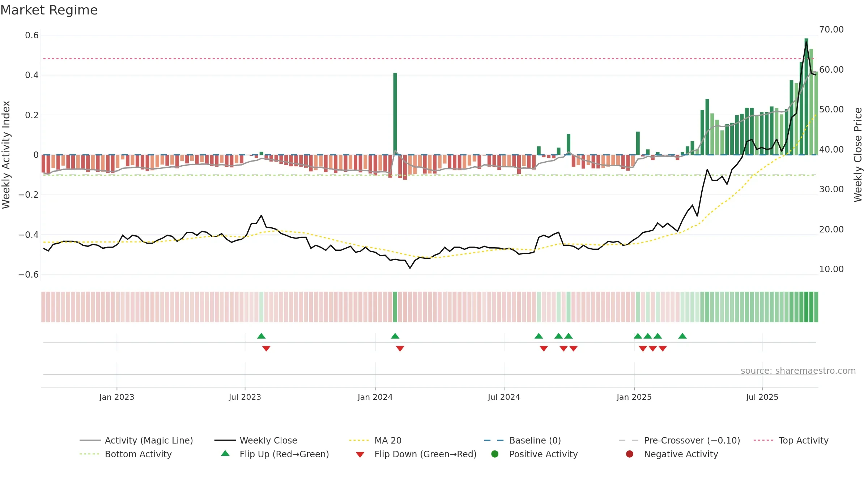Click the 20.00 price axis label
Screen dimensions: 868x488
point(831,229)
